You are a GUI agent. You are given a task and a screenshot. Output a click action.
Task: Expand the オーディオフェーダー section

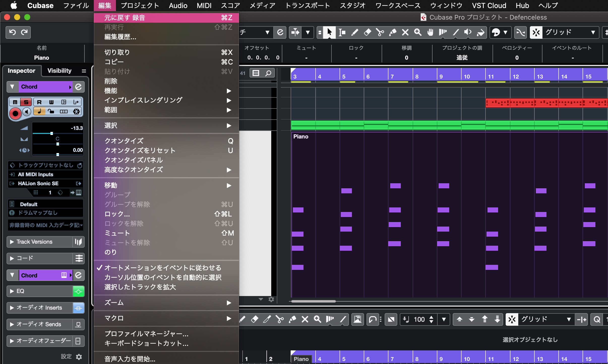[x=12, y=341]
